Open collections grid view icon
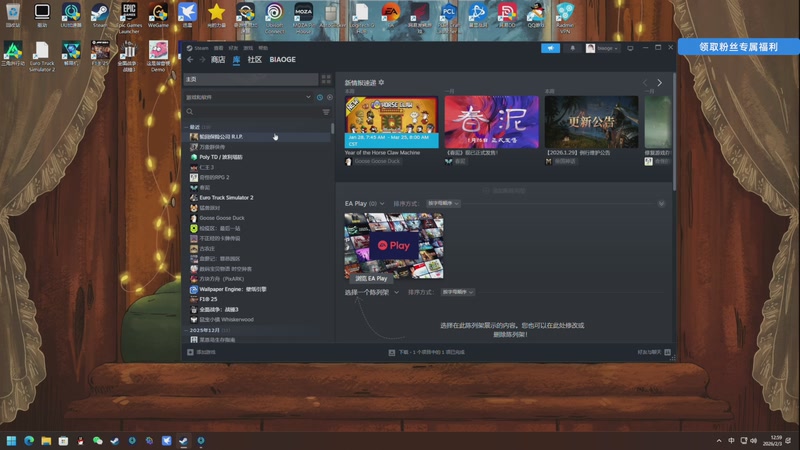 326,79
